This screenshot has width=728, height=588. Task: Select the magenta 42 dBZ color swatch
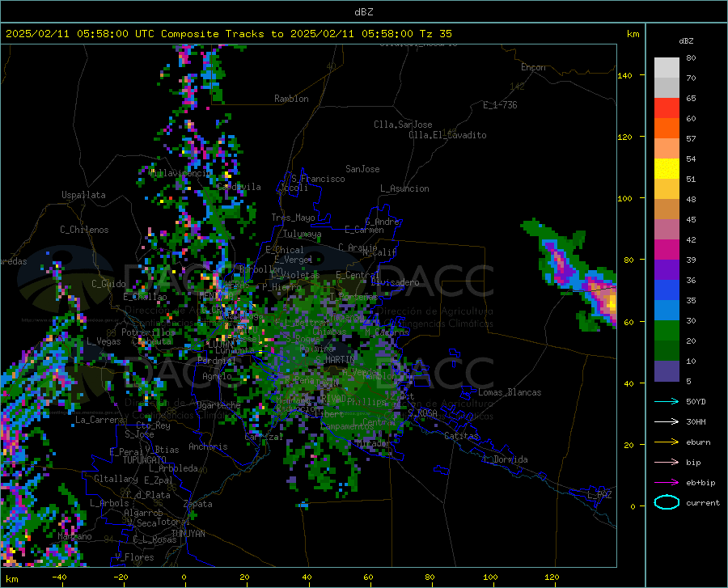coord(667,250)
